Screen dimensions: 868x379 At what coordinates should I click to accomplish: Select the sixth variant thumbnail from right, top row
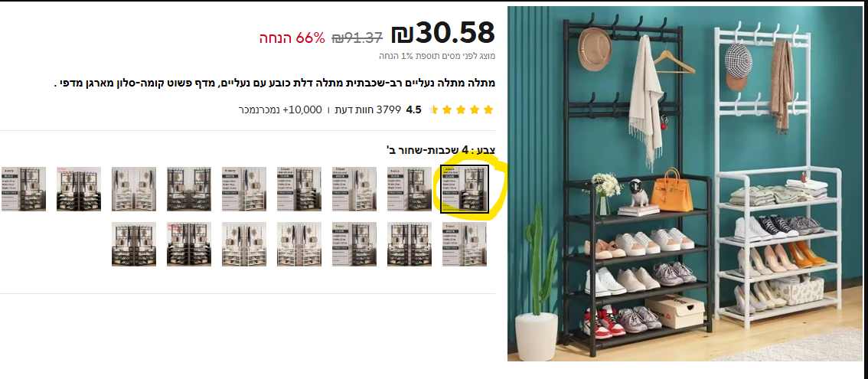189,189
